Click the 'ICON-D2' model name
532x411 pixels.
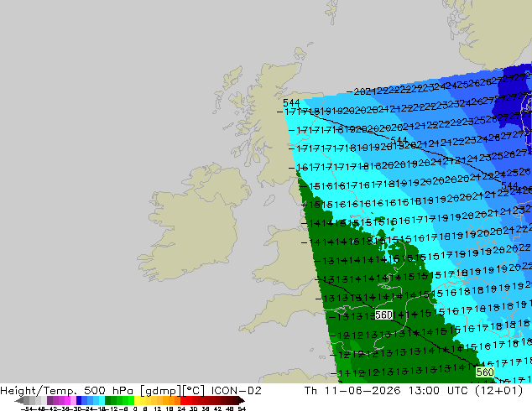[x=236, y=391]
